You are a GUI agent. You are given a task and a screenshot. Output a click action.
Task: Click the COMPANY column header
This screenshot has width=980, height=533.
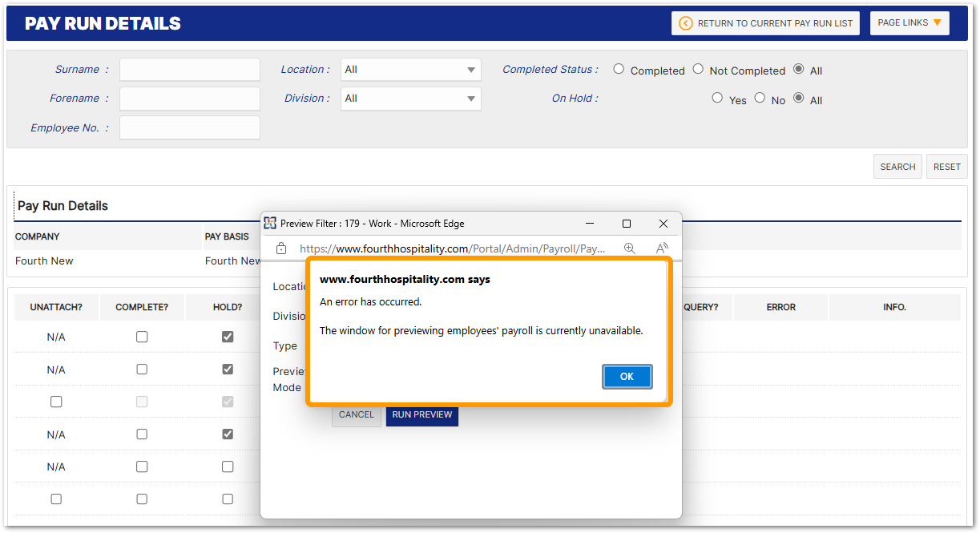(x=38, y=237)
